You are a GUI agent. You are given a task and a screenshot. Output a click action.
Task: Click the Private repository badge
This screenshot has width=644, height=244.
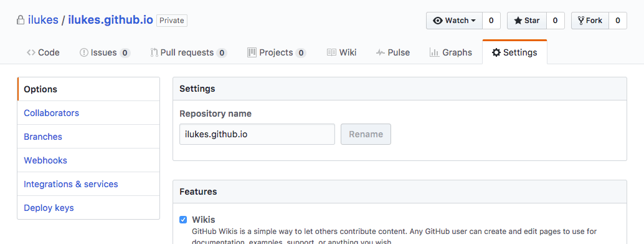tap(172, 21)
